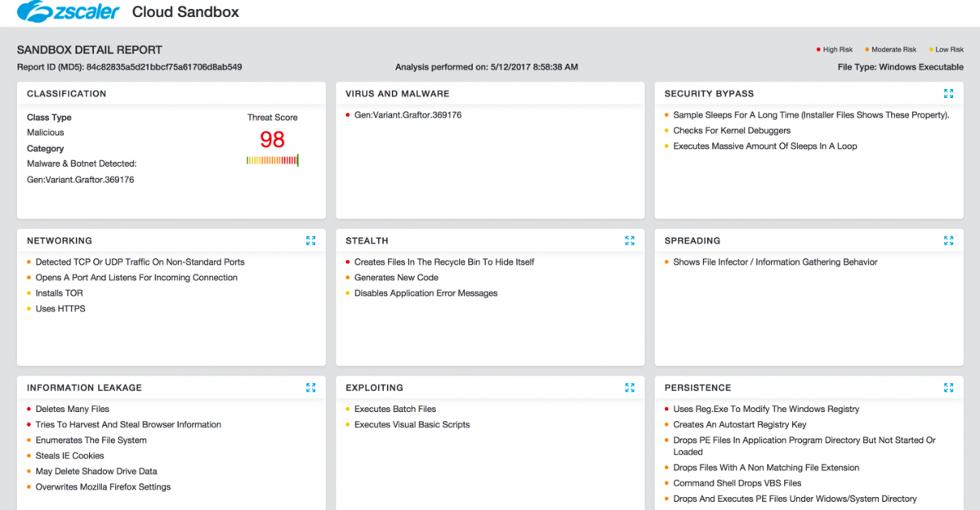Image resolution: width=980 pixels, height=510 pixels.
Task: Click the Steals IE Cookies finding
Action: tap(69, 456)
